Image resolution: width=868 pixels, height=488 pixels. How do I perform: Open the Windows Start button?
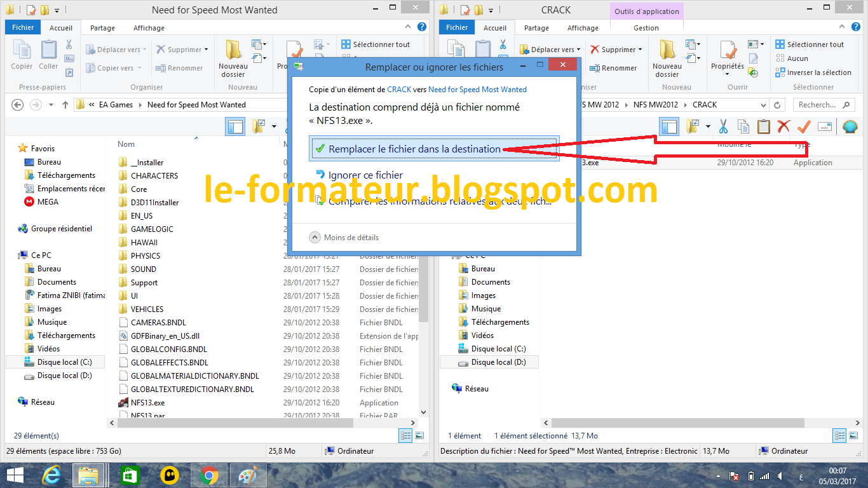click(x=15, y=475)
